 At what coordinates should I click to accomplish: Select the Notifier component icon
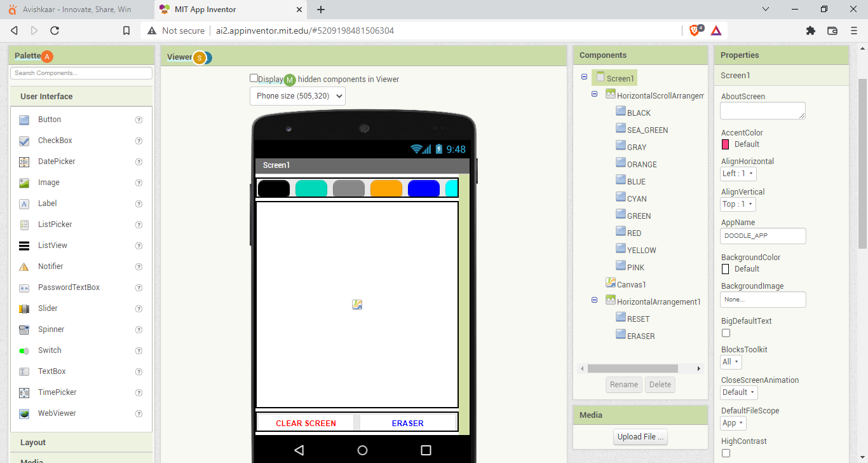pyautogui.click(x=24, y=266)
